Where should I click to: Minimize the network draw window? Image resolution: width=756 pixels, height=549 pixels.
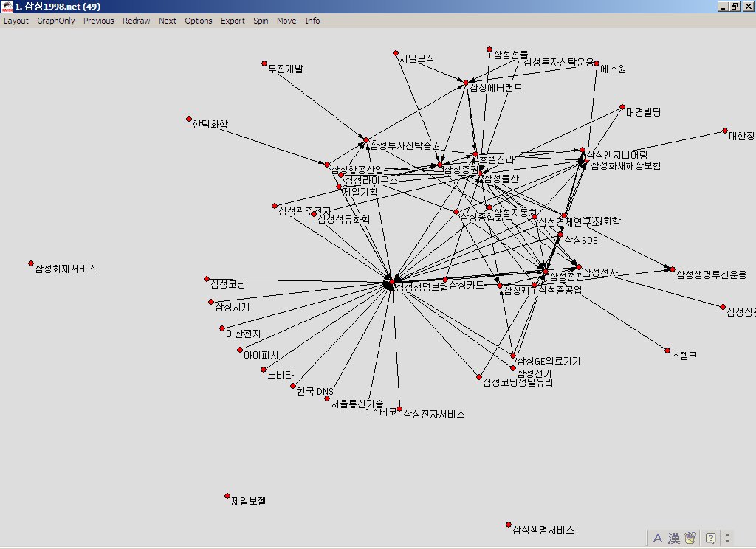click(x=723, y=6)
